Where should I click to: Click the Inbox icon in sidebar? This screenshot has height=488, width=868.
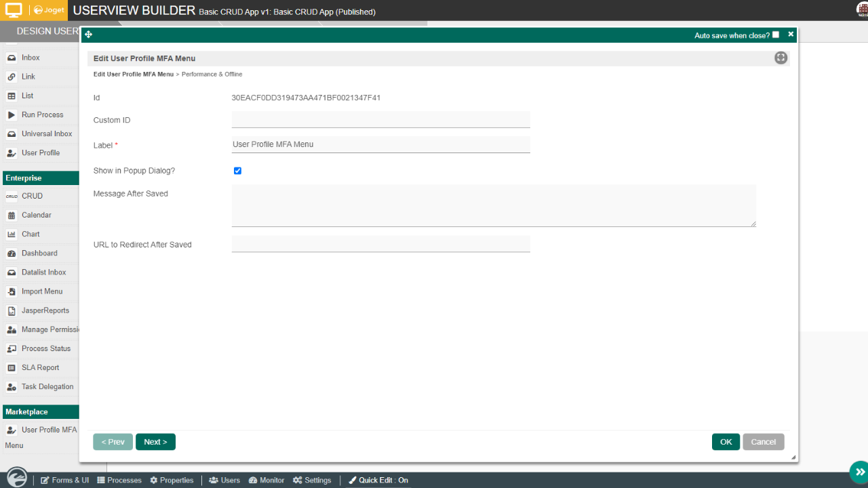click(x=12, y=58)
